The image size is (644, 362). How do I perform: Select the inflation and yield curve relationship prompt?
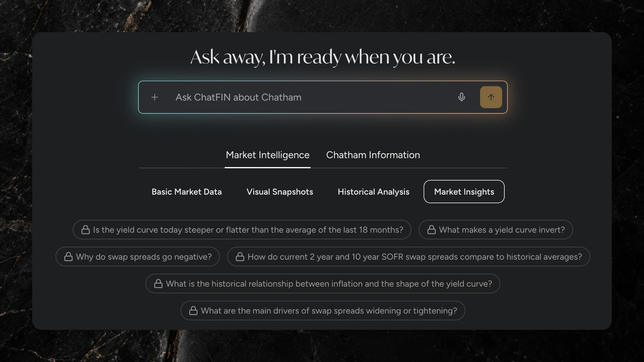323,284
